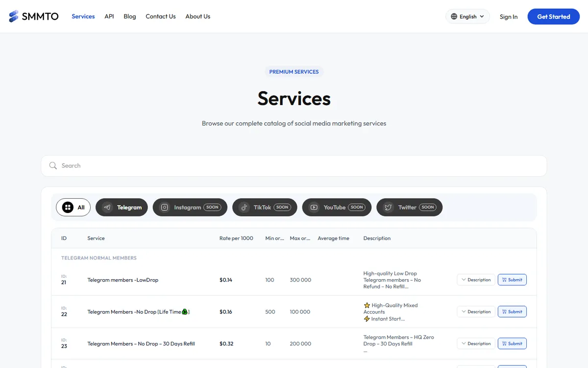Click min order value 500
588x368 pixels.
[x=270, y=312]
